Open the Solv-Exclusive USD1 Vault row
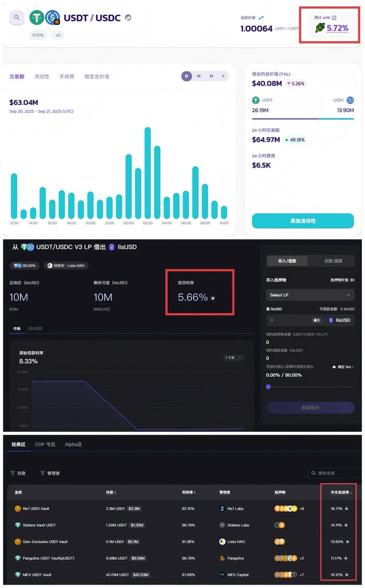The height and width of the screenshot is (588, 365). 184,541
